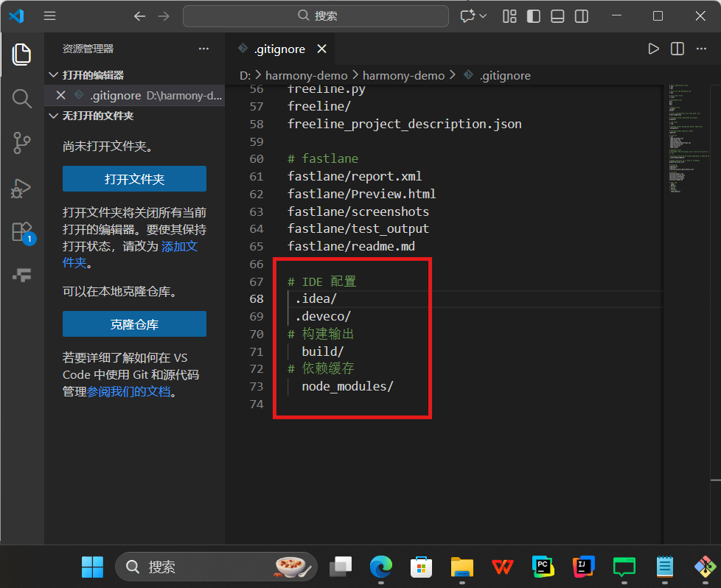This screenshot has height=588, width=721.
Task: Open the notepad app on the taskbar
Action: point(664,567)
